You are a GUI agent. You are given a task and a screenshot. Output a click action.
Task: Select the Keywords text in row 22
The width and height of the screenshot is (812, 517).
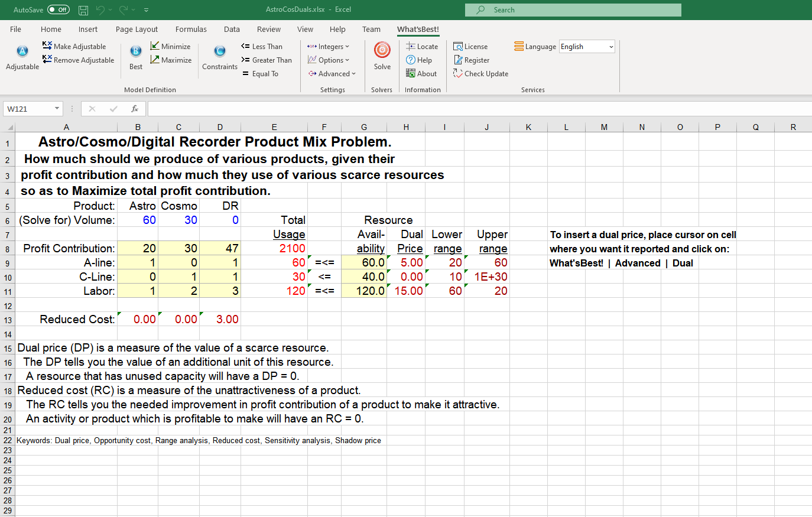click(199, 440)
